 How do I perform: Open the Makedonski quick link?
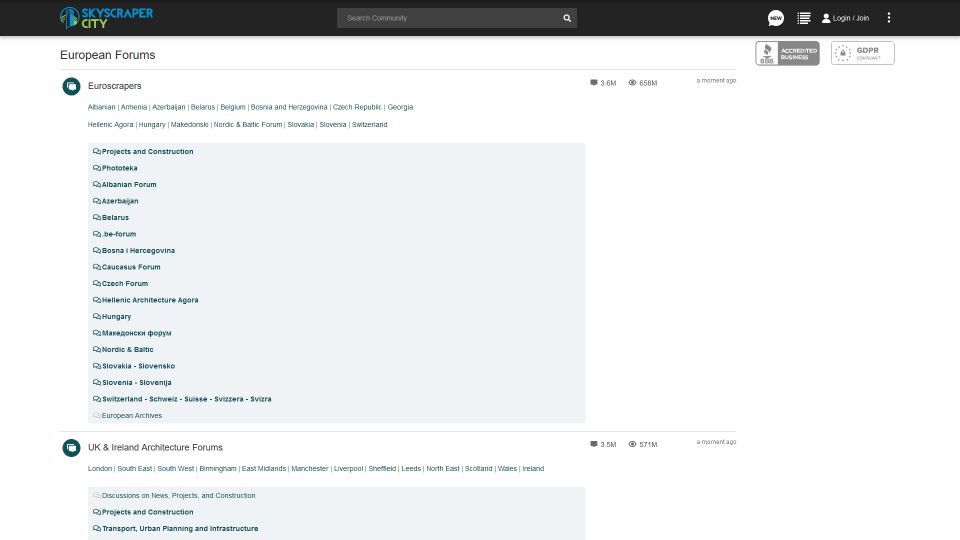pos(189,125)
